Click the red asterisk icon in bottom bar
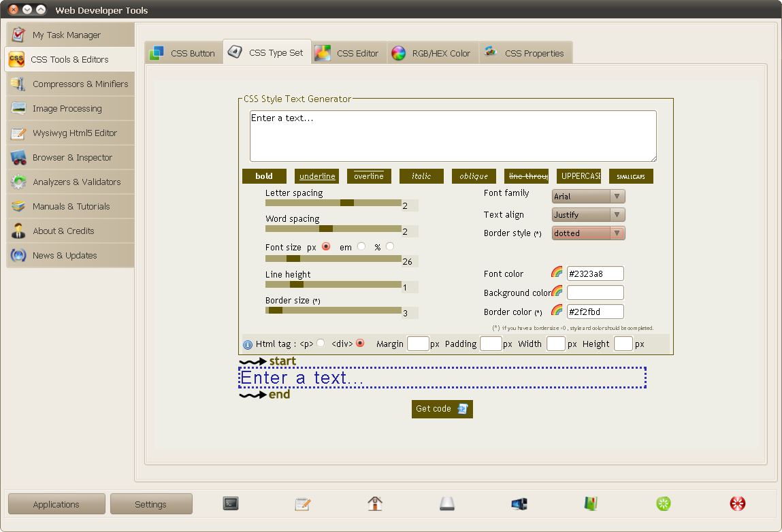This screenshot has width=782, height=532. click(x=737, y=503)
